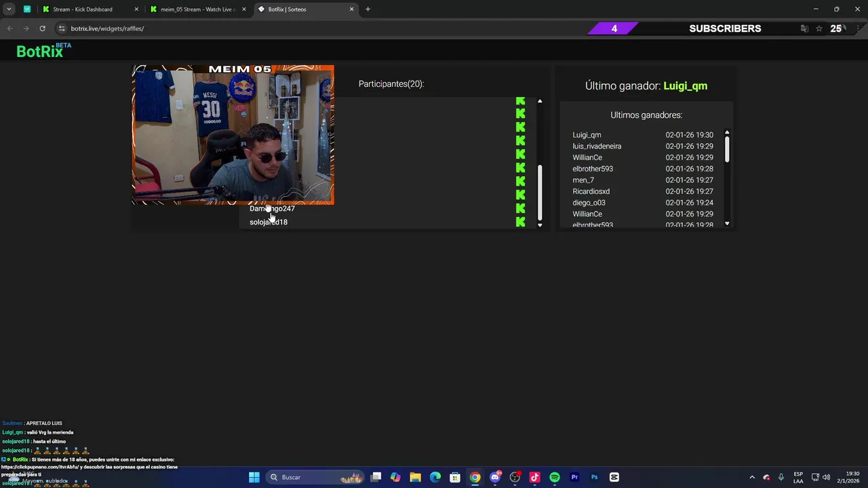Select WillianCe winner with 02-01-26 19:29, first entry

click(587, 157)
